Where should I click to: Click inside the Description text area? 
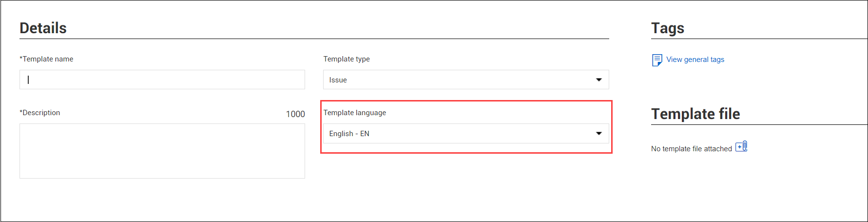click(162, 151)
